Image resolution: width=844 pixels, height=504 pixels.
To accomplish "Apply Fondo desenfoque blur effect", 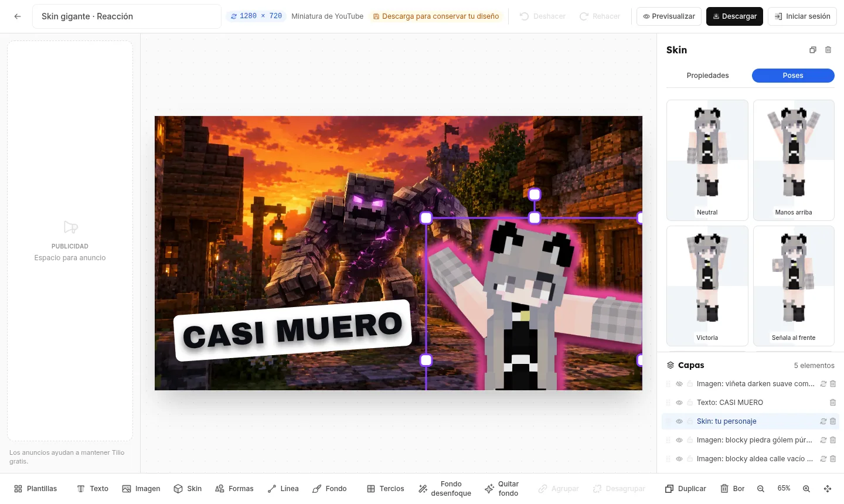I will point(445,489).
